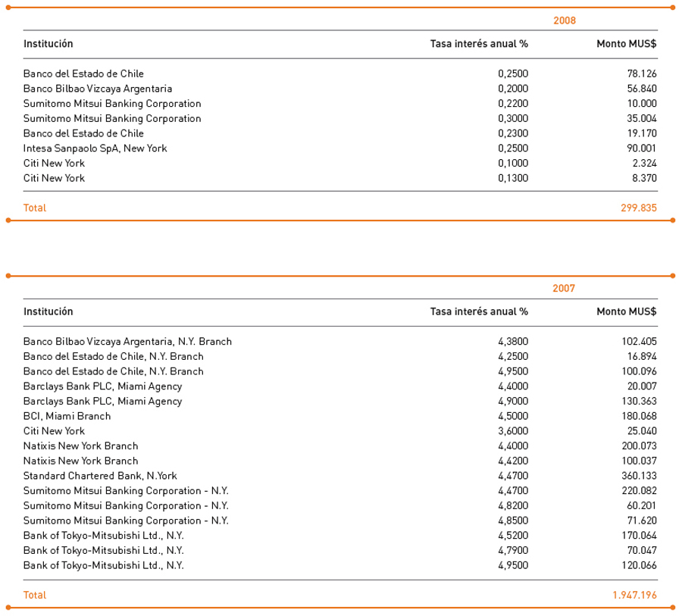Click the orange 2007 year heading

click(564, 289)
